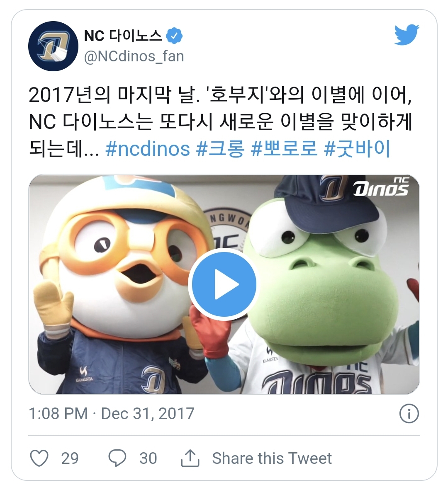Screen dimensions: 448x485
Task: Open NC Dinos profile avatar
Action: (53, 46)
